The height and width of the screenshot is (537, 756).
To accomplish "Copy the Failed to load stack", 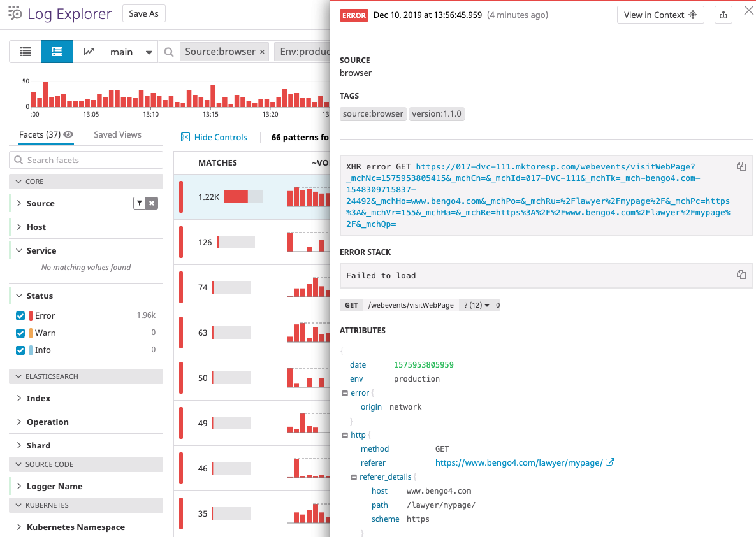I will coord(741,275).
